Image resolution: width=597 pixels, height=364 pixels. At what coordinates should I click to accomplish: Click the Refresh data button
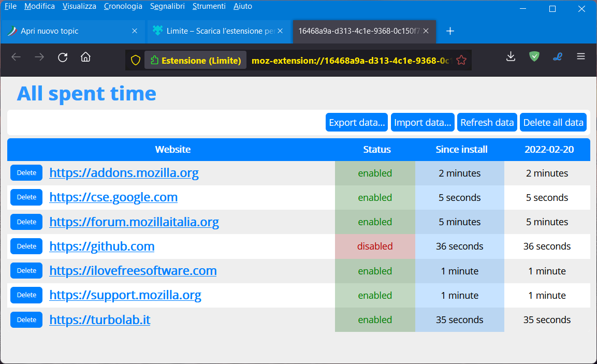click(487, 122)
